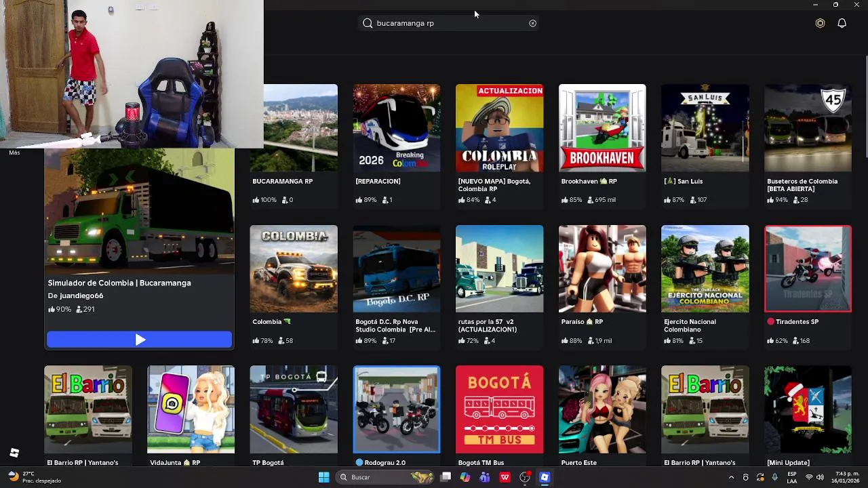Click the '100%' rating under BUCARAMANGA RP
The height and width of the screenshot is (488, 868).
[264, 200]
